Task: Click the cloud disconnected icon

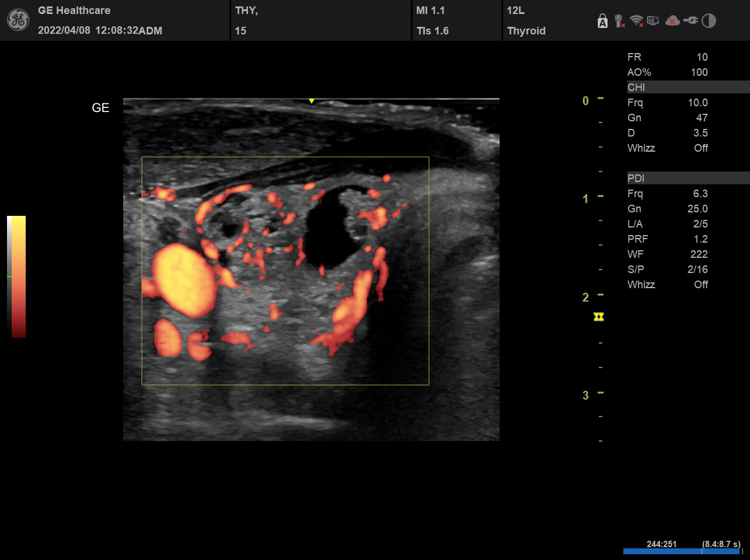Action: pyautogui.click(x=672, y=22)
